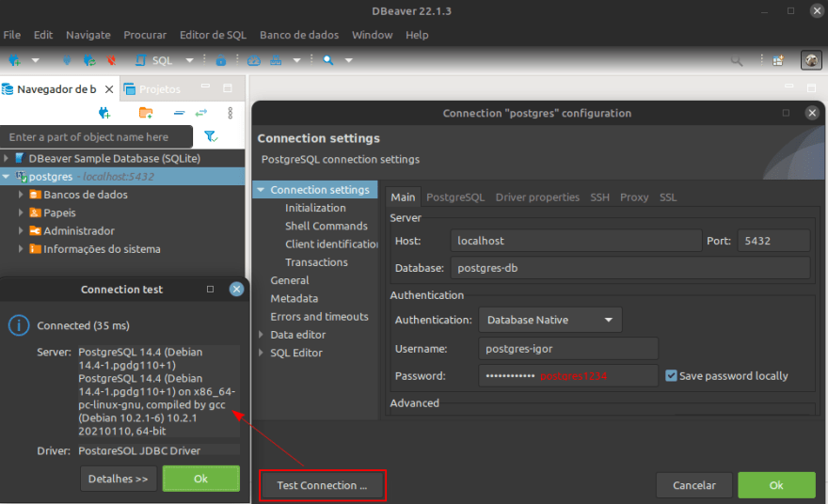
Task: Expand Data editor section
Action: pos(261,334)
